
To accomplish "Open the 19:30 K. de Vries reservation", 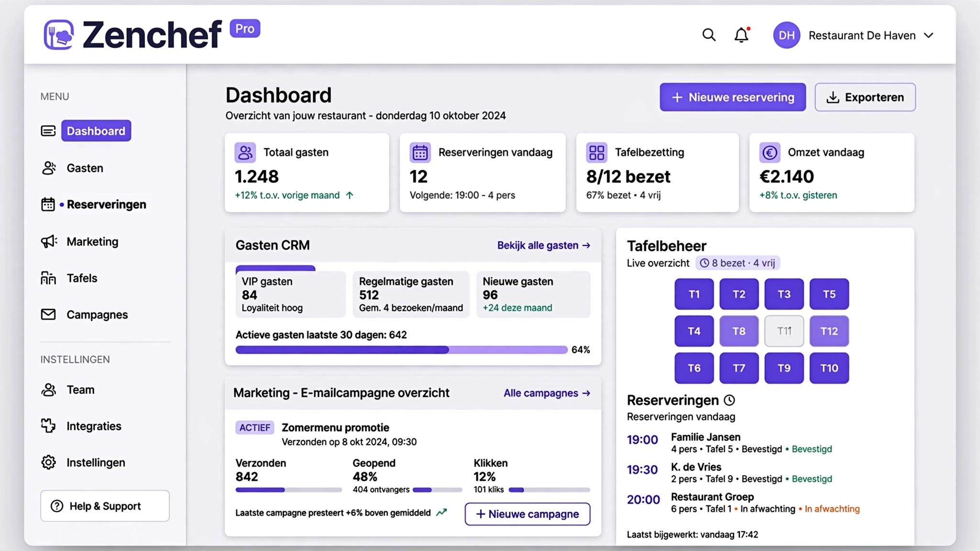I will 730,473.
